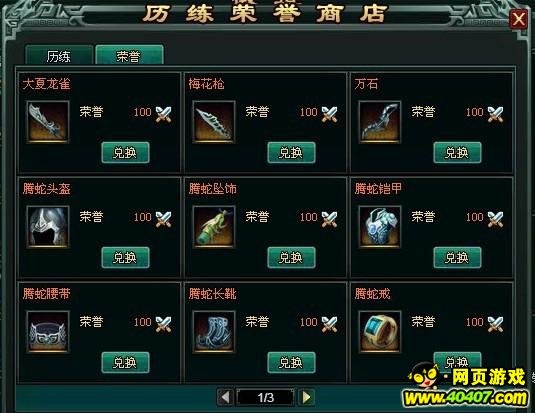
Task: Select the 腾蛇戒 ring icon
Action: 380,331
